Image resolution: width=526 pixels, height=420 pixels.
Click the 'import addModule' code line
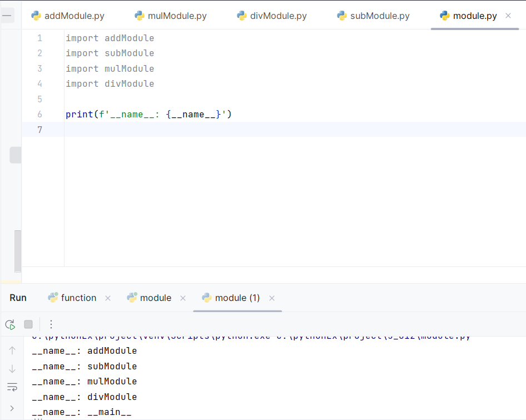[x=110, y=38]
